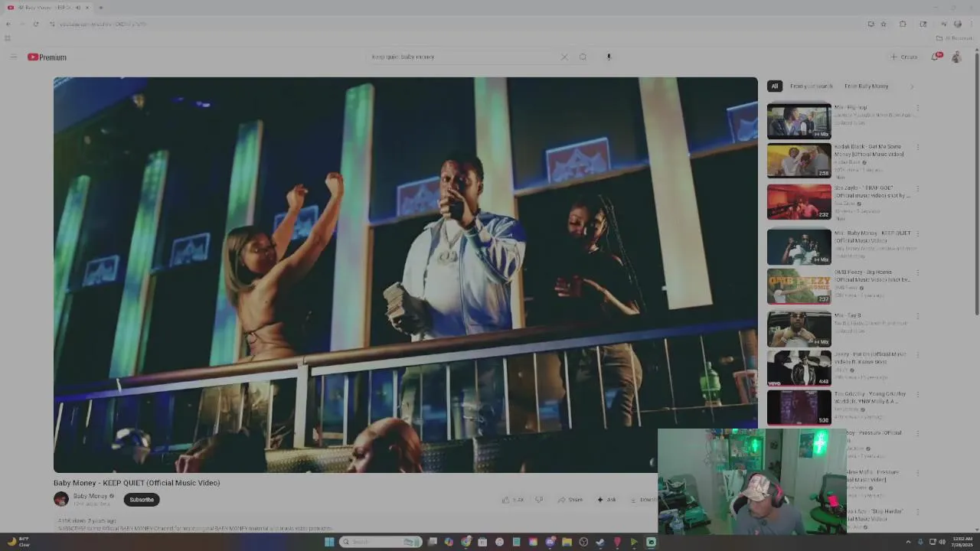This screenshot has height=551, width=980.
Task: Run search with magnifier button
Action: 583,57
